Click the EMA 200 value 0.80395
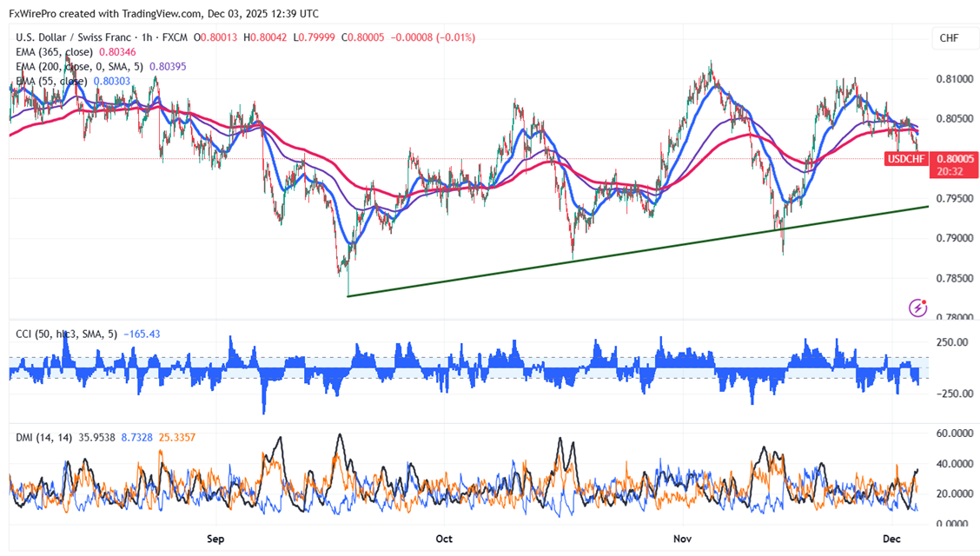 coord(168,66)
